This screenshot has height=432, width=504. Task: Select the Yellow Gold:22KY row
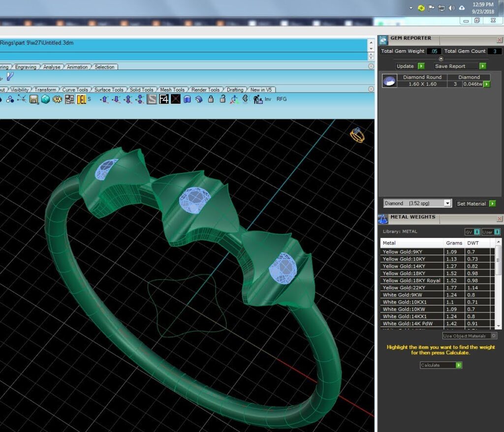click(438, 288)
